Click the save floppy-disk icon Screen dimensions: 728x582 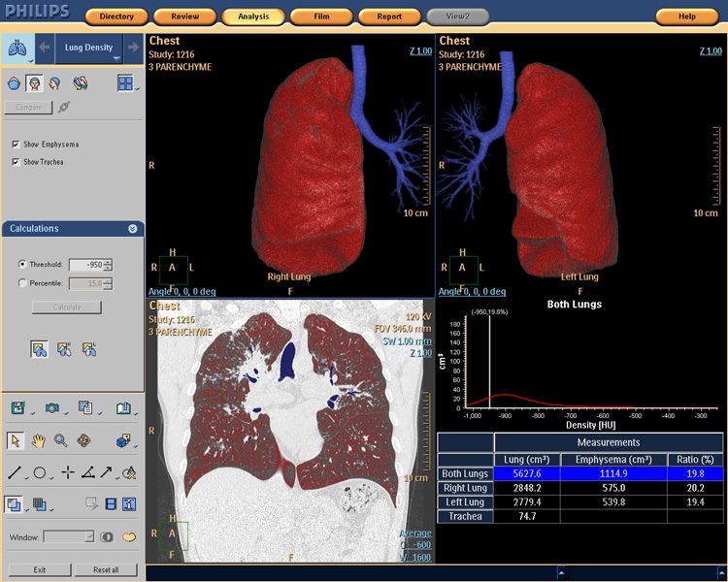click(18, 408)
